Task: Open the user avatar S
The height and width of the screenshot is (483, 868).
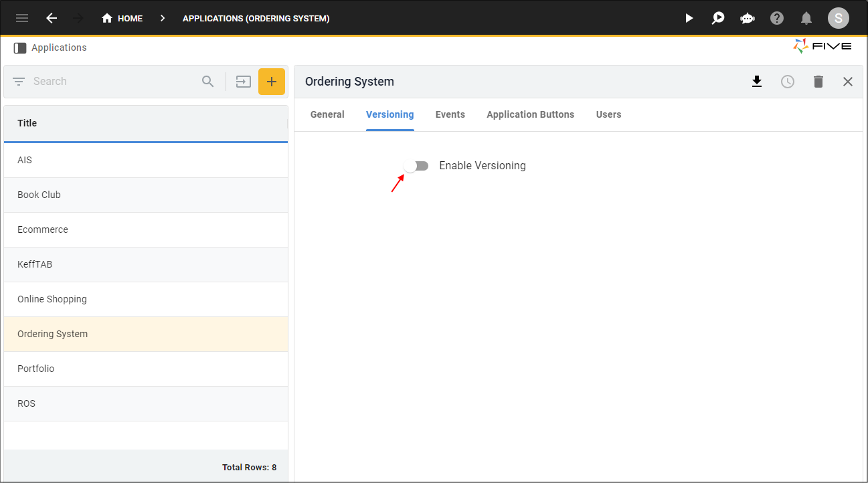Action: (x=839, y=18)
